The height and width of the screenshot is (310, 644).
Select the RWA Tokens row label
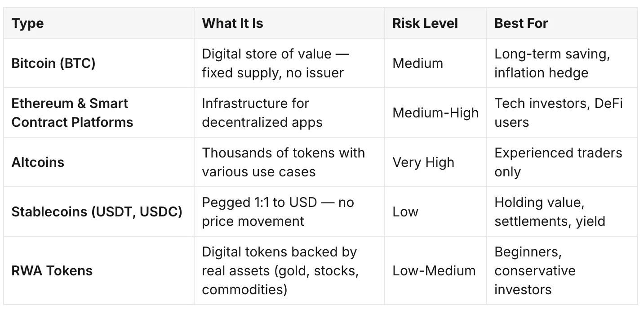pyautogui.click(x=52, y=270)
